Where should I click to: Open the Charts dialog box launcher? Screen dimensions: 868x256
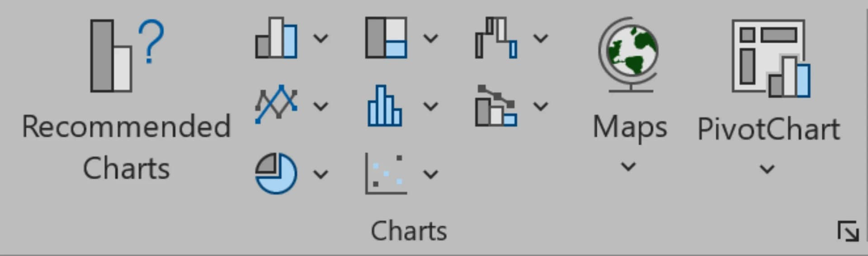click(x=848, y=231)
